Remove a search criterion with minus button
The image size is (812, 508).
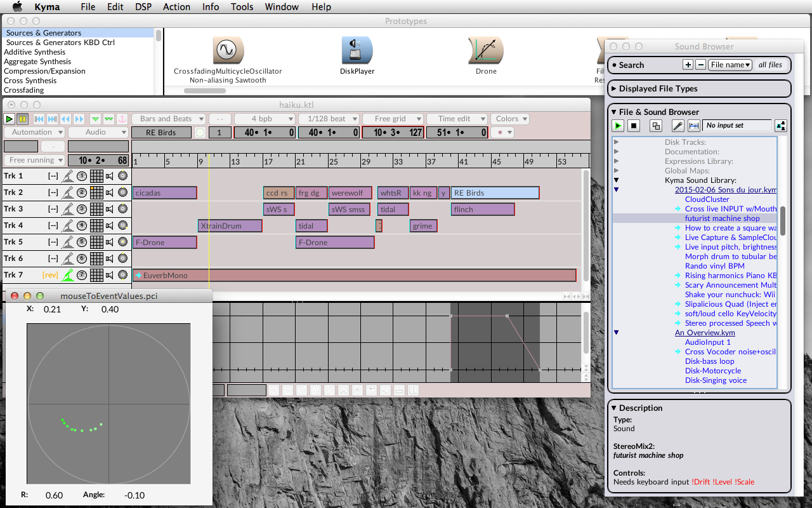coord(700,65)
